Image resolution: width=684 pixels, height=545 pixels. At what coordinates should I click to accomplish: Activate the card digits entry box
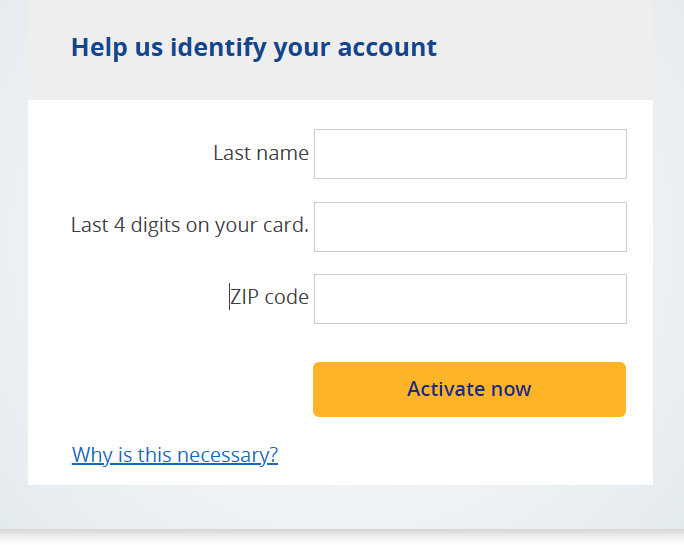(470, 227)
